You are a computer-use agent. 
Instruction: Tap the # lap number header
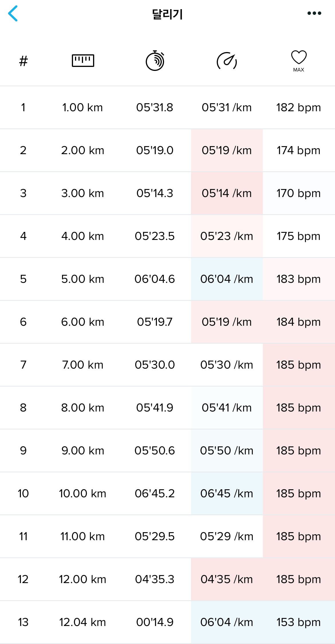(x=23, y=61)
